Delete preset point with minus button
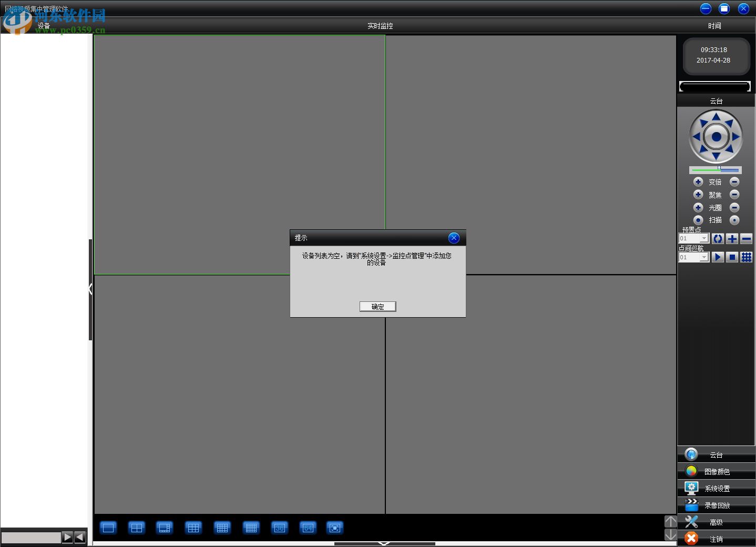This screenshot has height=547, width=756. 746,239
